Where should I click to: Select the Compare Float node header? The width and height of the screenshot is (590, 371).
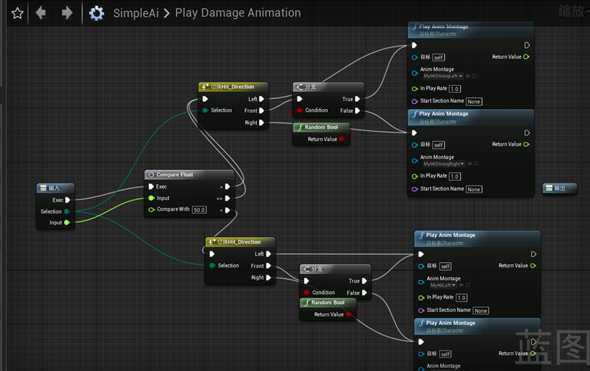[189, 175]
